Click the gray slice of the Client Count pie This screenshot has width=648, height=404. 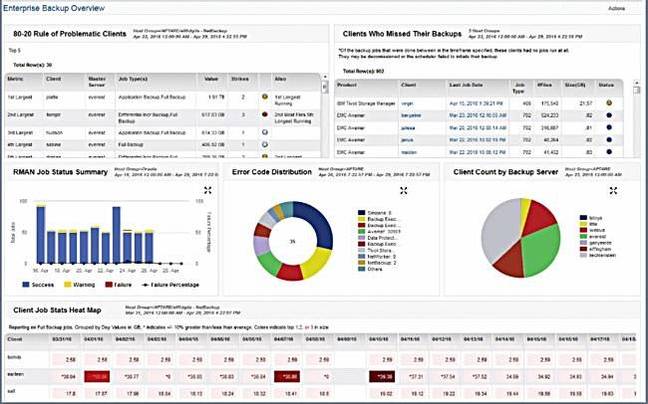click(498, 229)
